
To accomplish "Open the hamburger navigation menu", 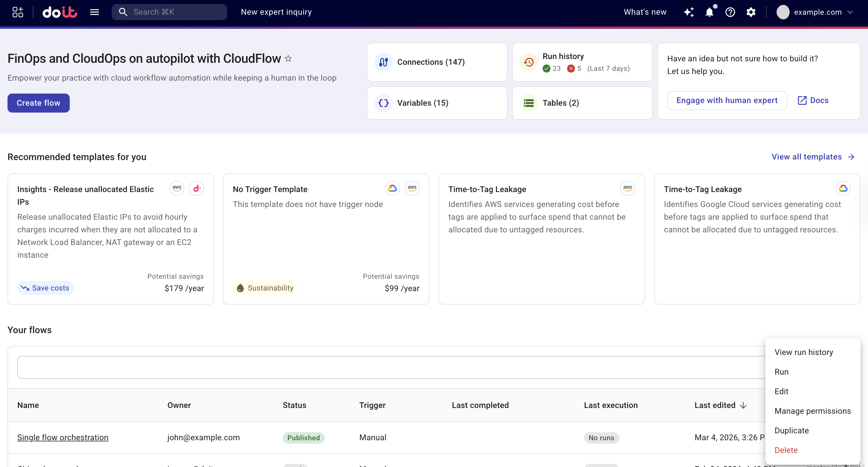I will click(94, 12).
